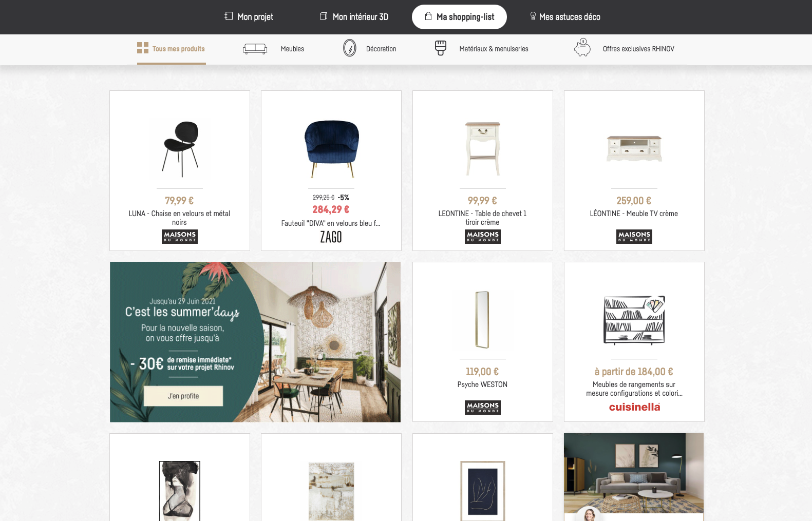Click the notebook icon beside Mon projet

pyautogui.click(x=229, y=16)
